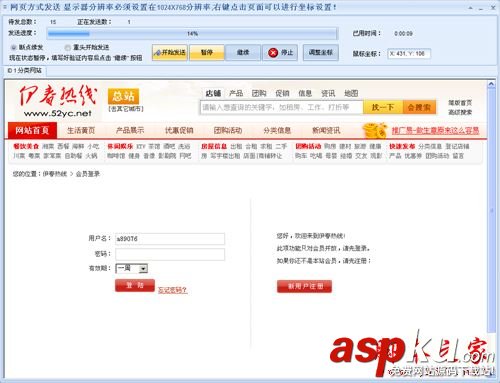
Task: Open the 房屋信息 category heading
Action: 214,146
